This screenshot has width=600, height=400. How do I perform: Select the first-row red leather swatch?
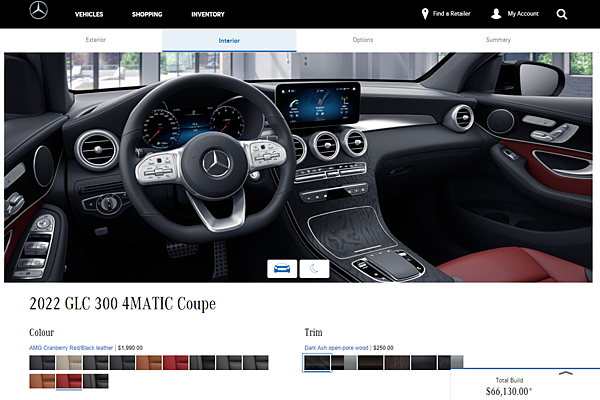coord(176,362)
